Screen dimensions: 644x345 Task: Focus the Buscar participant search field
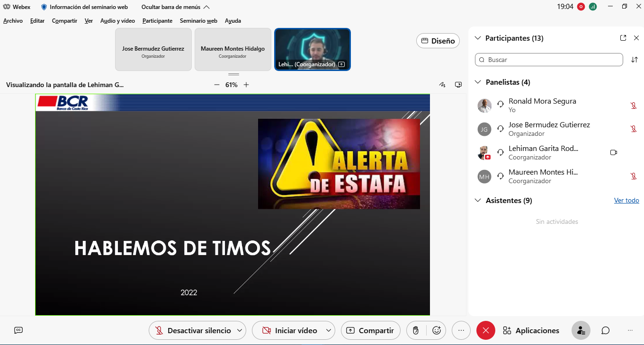(549, 60)
